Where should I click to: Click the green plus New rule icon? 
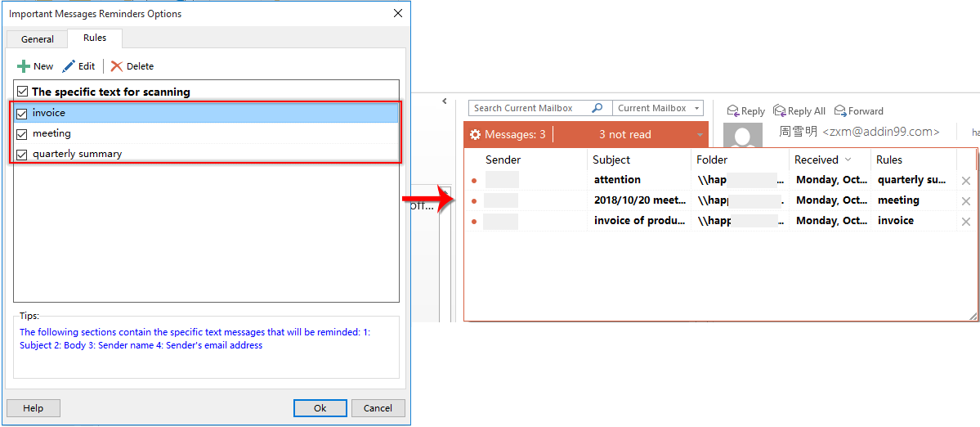24,66
